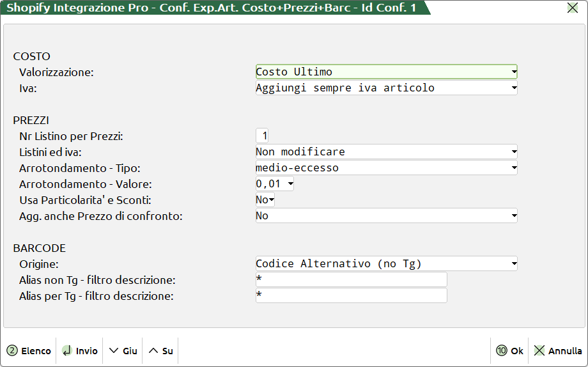Screen dimensions: 588x367
Task: Click the Elenco button in the bottom bar
Action: pos(29,351)
